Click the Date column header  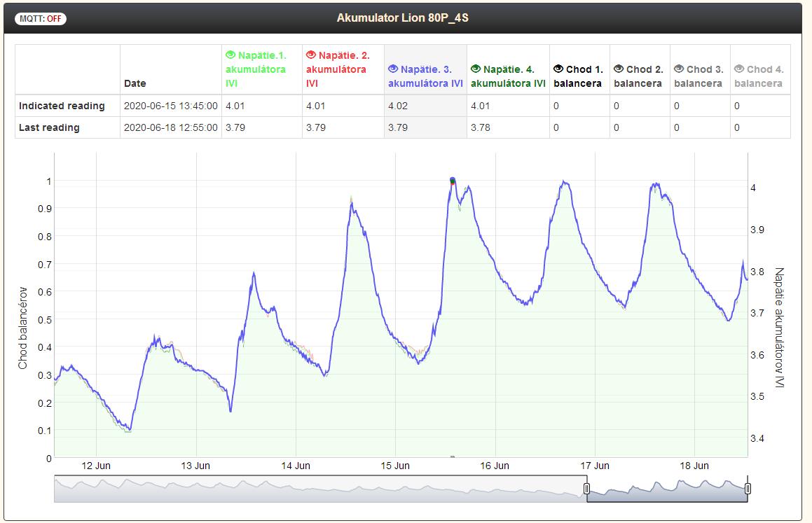point(135,83)
